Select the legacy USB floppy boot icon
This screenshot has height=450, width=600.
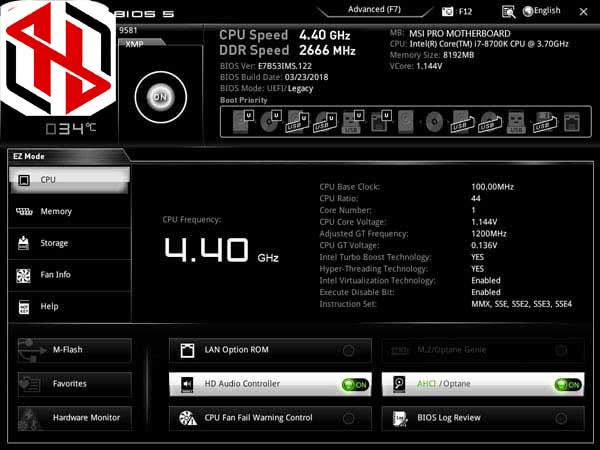pos(544,122)
